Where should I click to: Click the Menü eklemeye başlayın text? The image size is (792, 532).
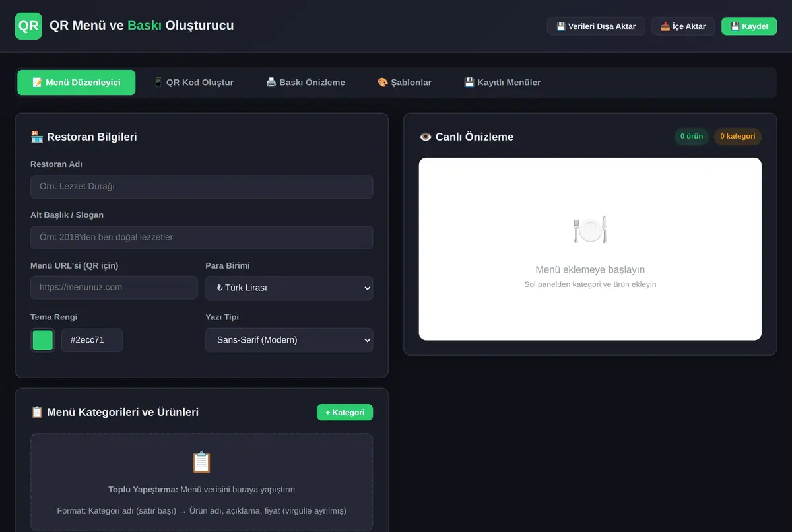tap(590, 269)
